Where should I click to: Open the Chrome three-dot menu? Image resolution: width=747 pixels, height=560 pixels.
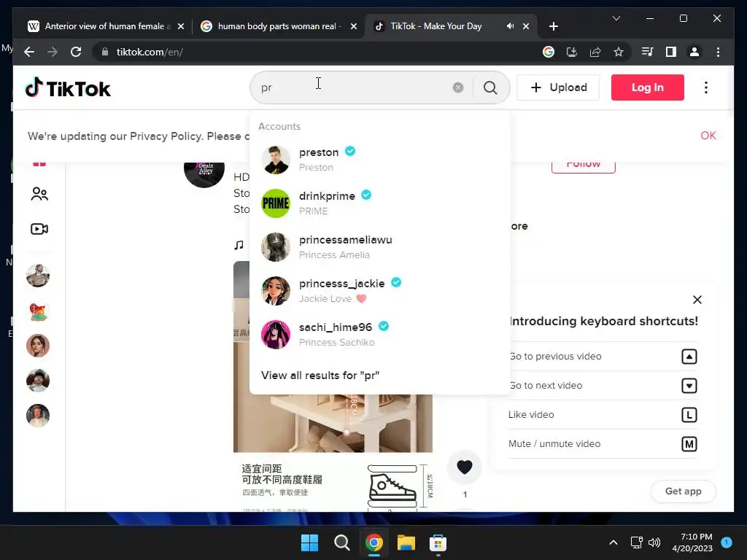pos(718,52)
